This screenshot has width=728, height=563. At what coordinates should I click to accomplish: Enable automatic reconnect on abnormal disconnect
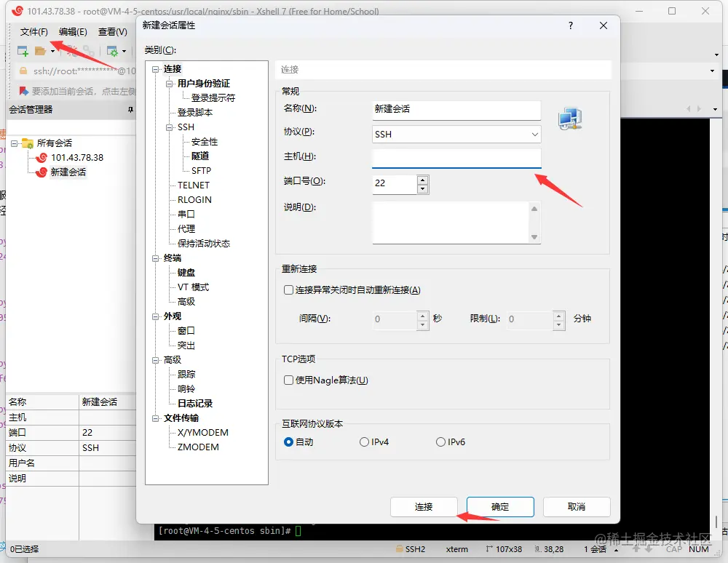(x=288, y=290)
